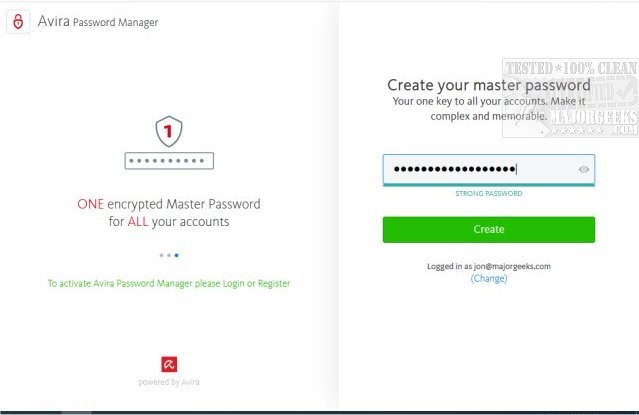Screen dimensions: 639x415
Task: Click the Avira padlock logo icon
Action: point(18,21)
